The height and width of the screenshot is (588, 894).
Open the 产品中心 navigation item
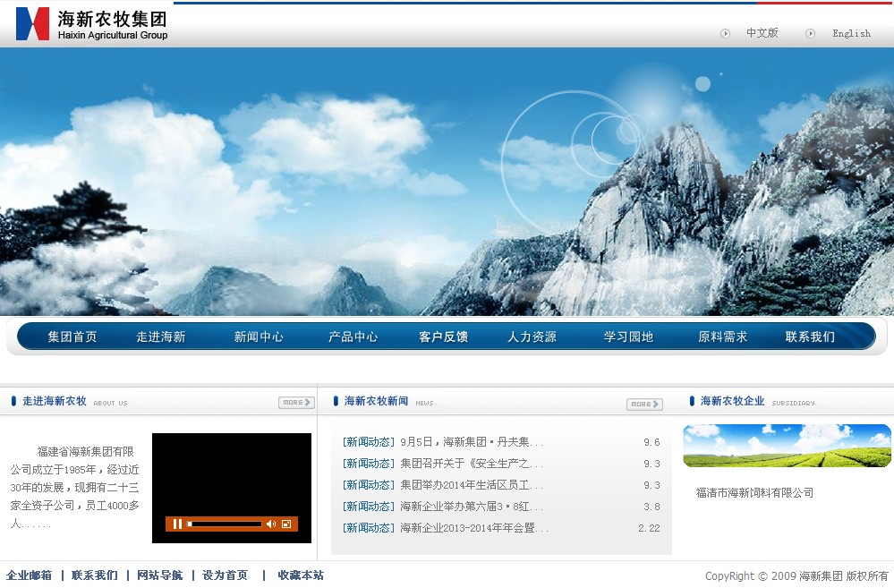(353, 337)
